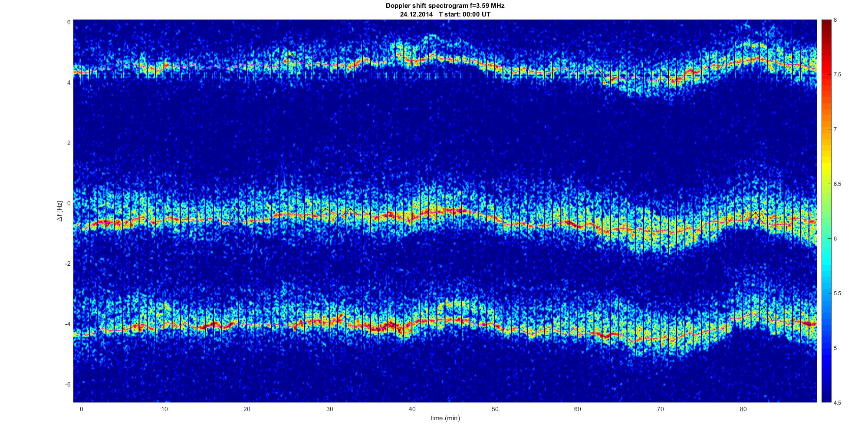Click the x-axis label 'time (min)'
Screen dimensions: 868x432
tap(445, 418)
